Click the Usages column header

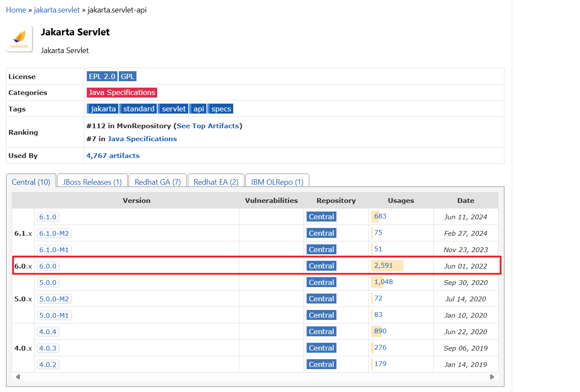401,201
